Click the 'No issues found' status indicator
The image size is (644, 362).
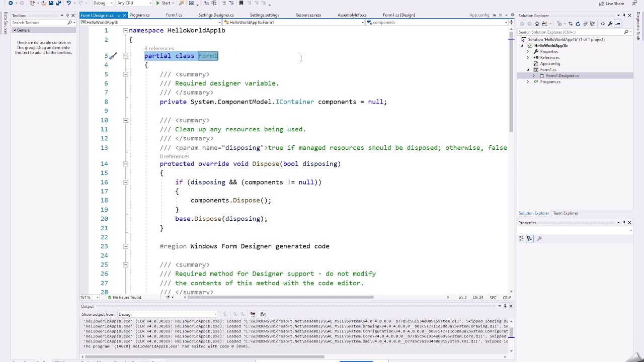[x=125, y=297]
